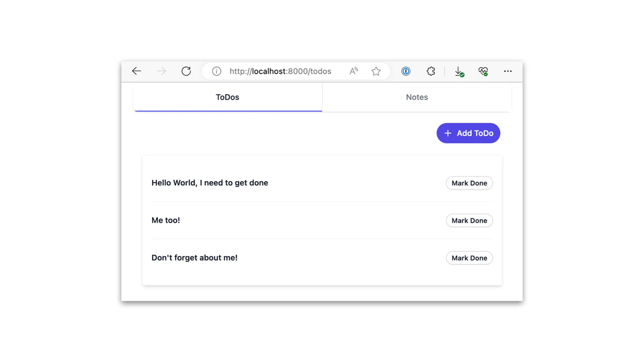The width and height of the screenshot is (644, 362).
Task: Click the address bar URL
Action: [x=280, y=71]
